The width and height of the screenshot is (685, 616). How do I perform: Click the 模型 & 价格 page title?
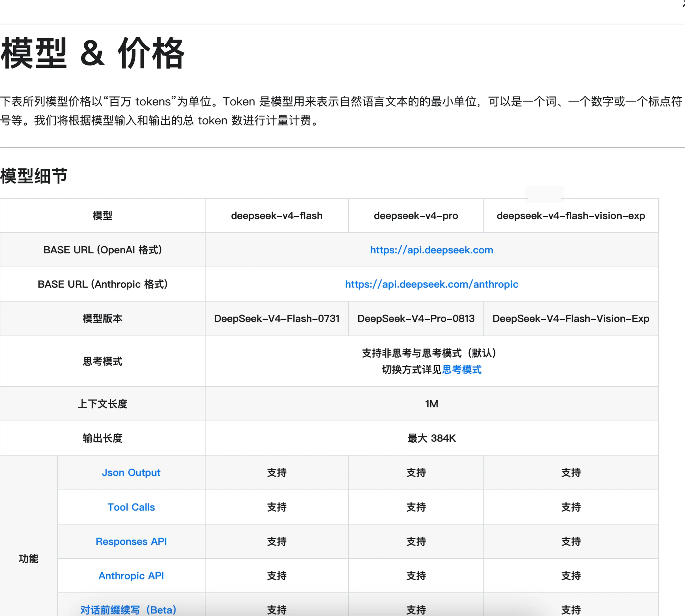coord(92,53)
